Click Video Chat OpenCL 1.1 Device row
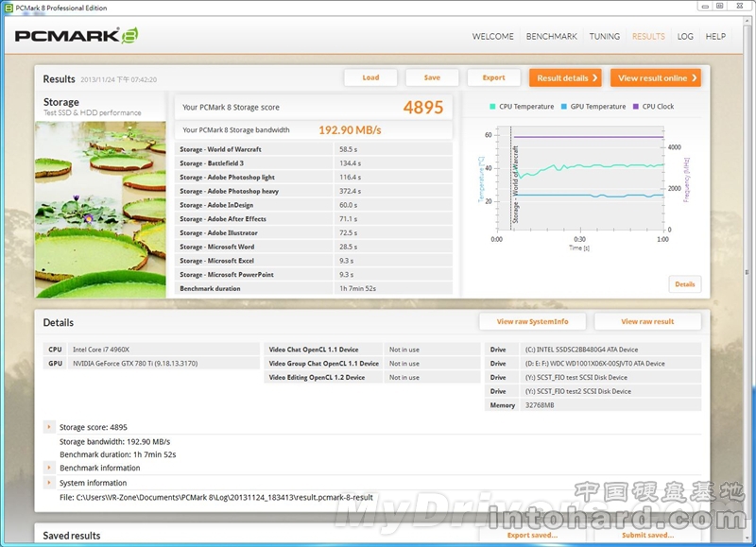This screenshot has width=756, height=547. click(x=372, y=350)
